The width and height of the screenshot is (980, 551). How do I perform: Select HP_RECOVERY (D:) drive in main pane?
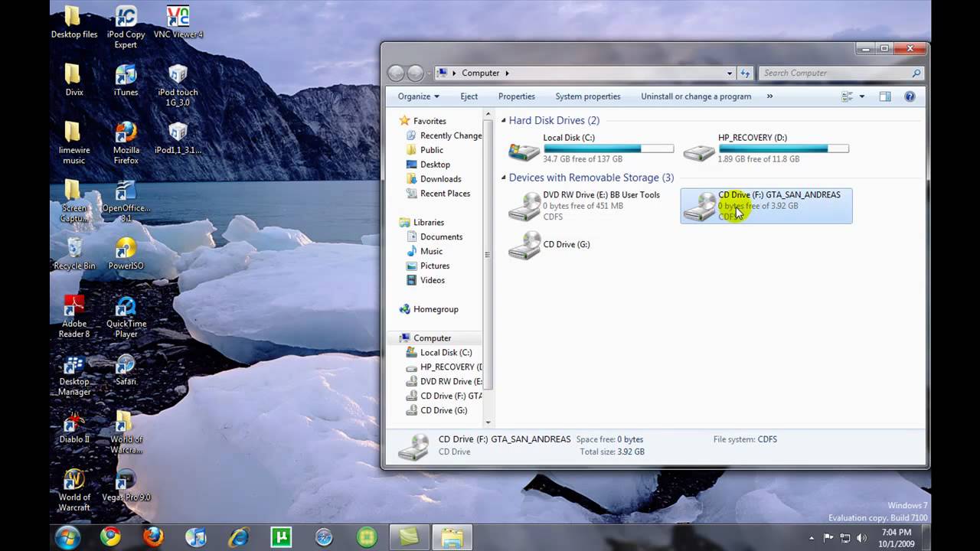[x=766, y=148]
